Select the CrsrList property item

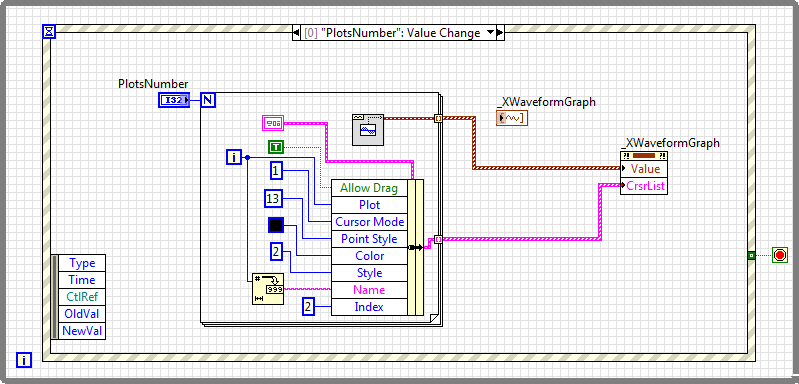coord(644,186)
